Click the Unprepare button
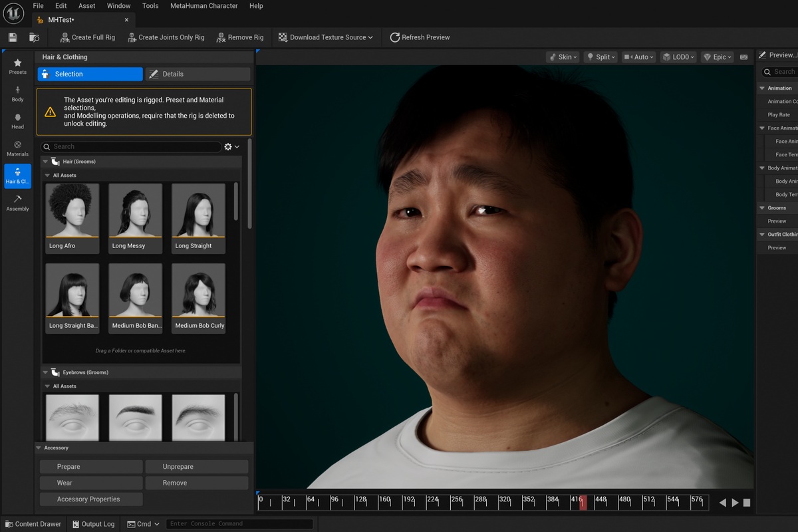 pos(197,467)
